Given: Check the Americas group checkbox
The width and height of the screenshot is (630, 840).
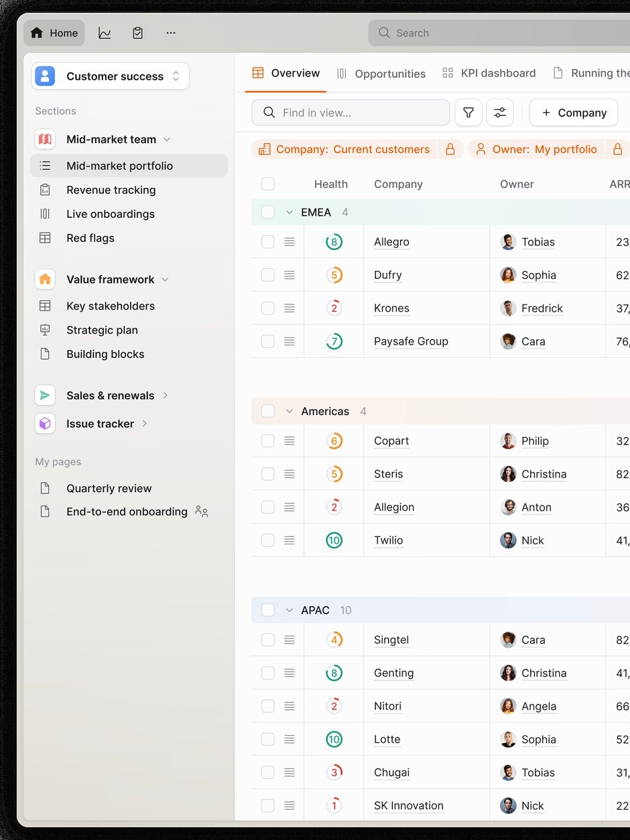Looking at the screenshot, I should (x=268, y=412).
